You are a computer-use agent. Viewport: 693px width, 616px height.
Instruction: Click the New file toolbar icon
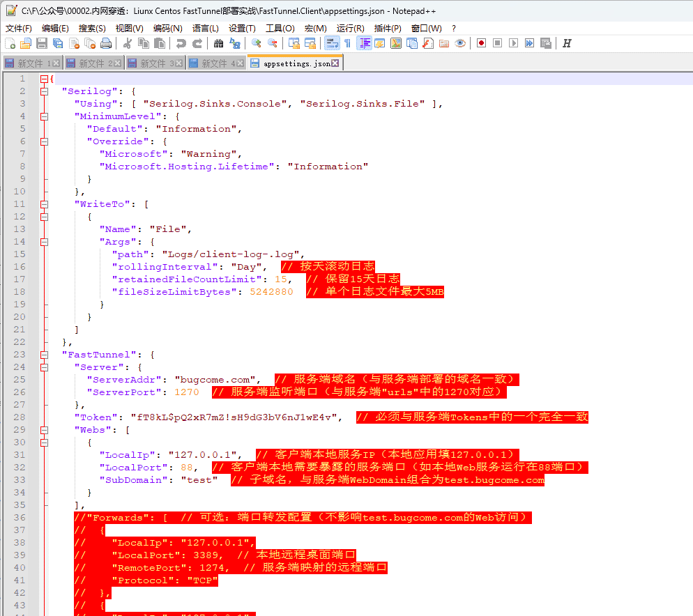pyautogui.click(x=10, y=43)
